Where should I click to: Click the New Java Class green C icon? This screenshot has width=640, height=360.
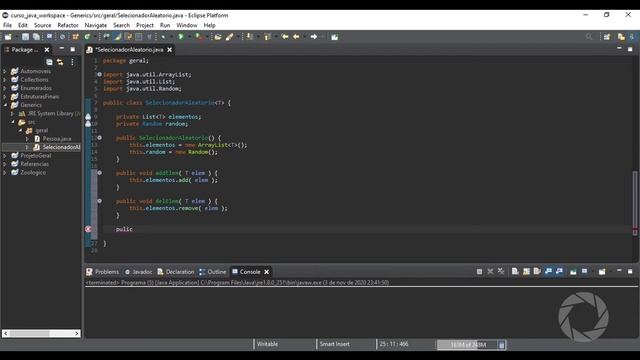pyautogui.click(x=87, y=37)
